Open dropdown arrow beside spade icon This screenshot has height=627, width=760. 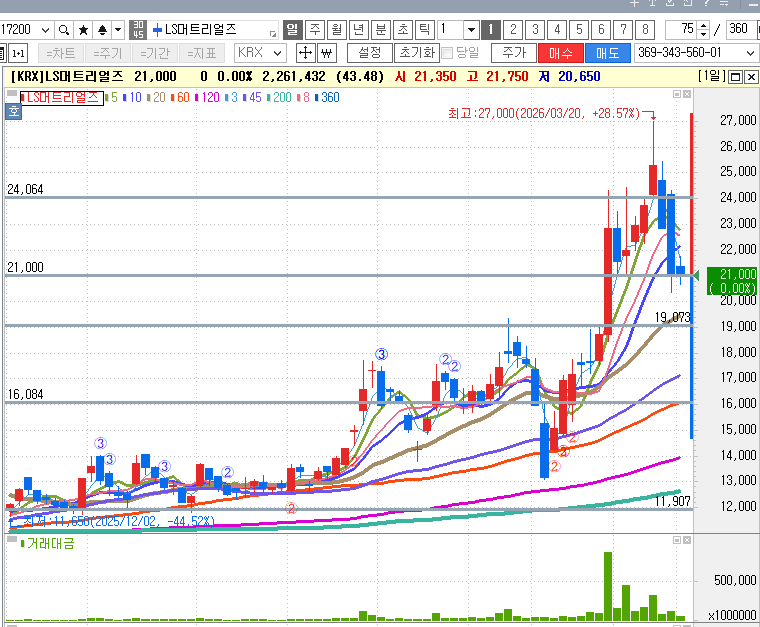tap(118, 30)
